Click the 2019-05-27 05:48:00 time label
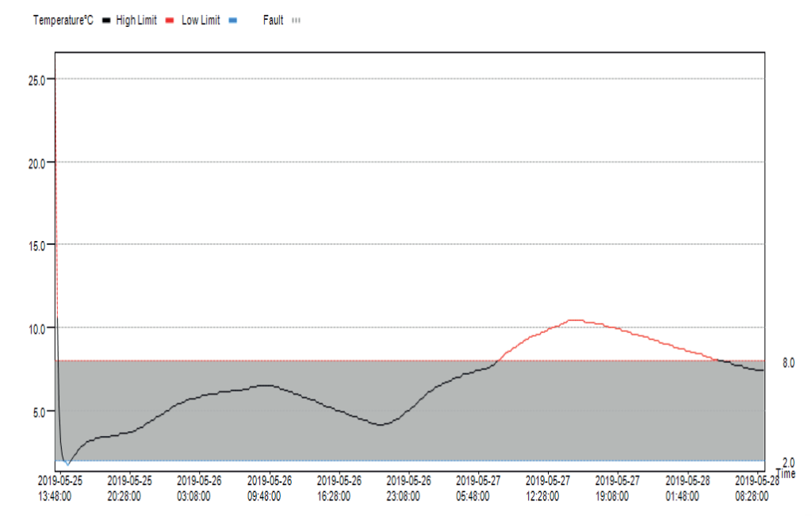 479,488
